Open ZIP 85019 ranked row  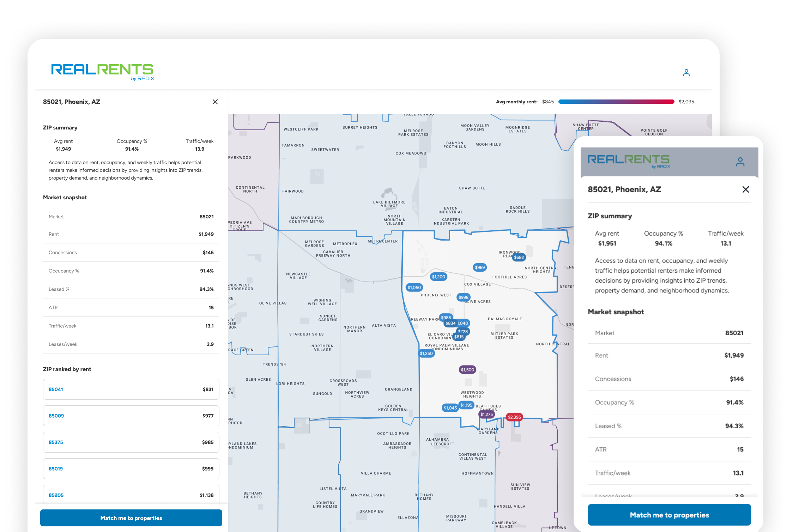(131, 468)
